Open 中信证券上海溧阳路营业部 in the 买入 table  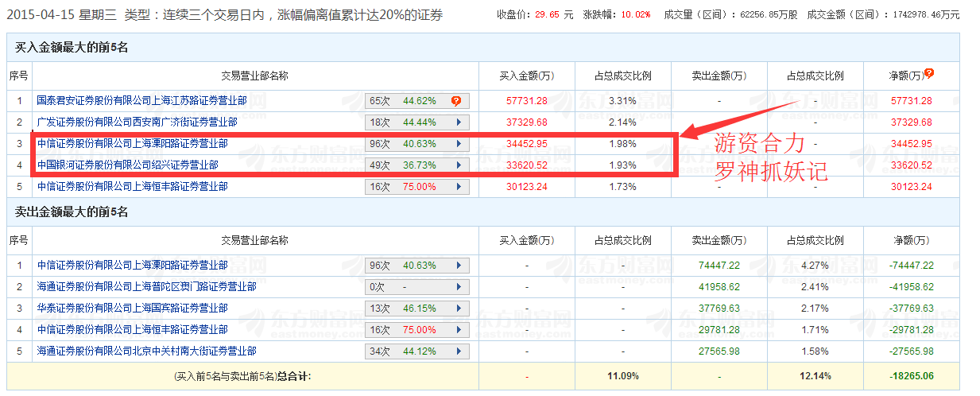132,144
